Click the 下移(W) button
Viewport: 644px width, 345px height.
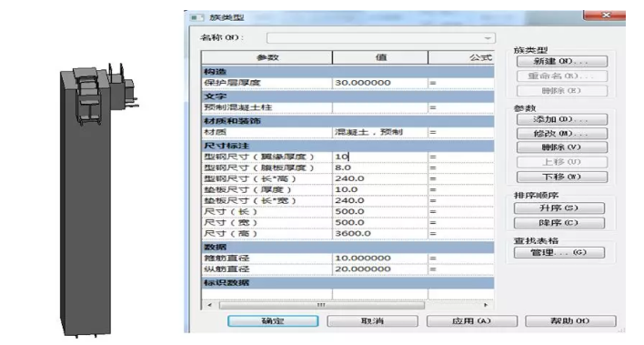tap(562, 178)
